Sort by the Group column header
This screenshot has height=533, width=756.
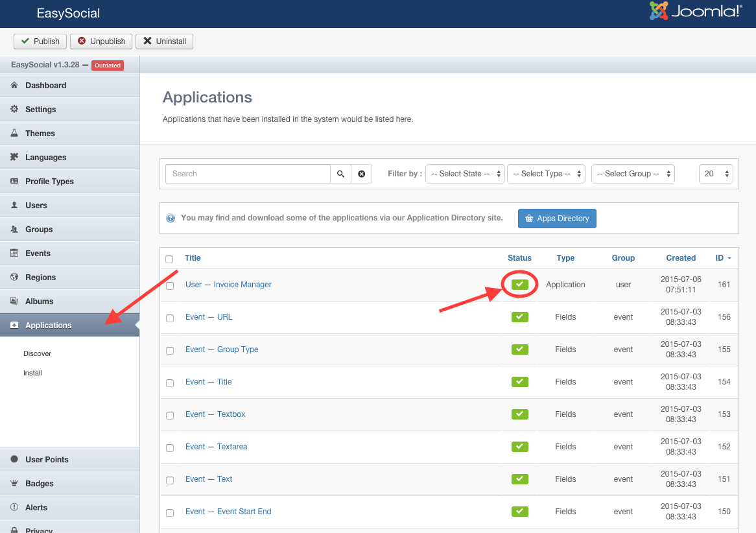coord(623,258)
